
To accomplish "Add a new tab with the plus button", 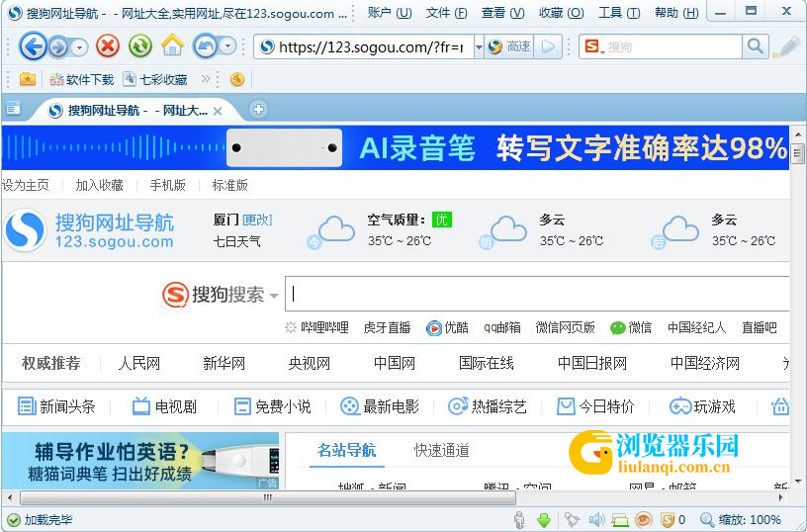I will (258, 109).
